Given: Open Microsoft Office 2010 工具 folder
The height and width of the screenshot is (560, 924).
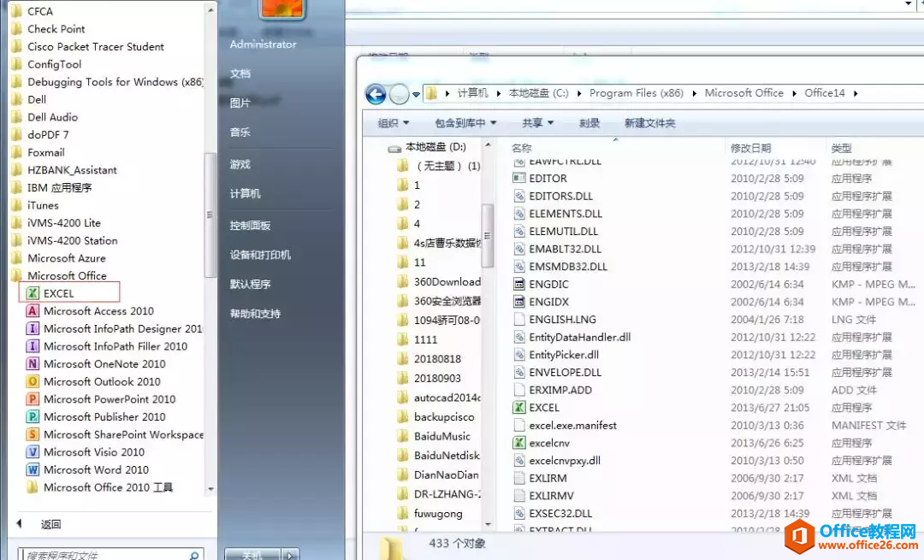Looking at the screenshot, I should point(99,487).
